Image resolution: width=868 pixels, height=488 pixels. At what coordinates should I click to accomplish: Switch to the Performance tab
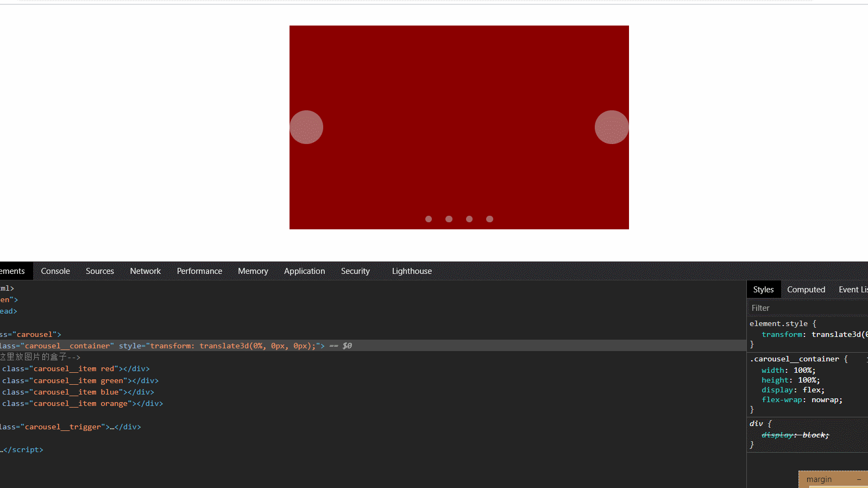(199, 271)
